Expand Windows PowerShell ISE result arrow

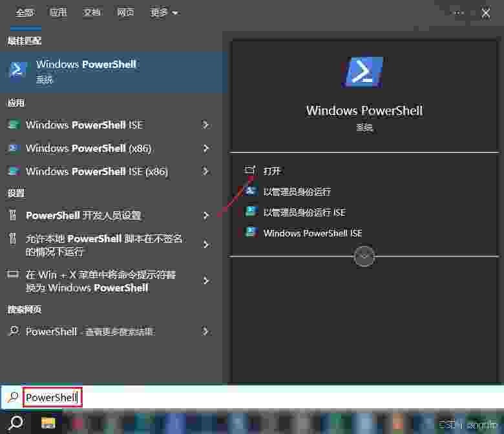coord(205,125)
